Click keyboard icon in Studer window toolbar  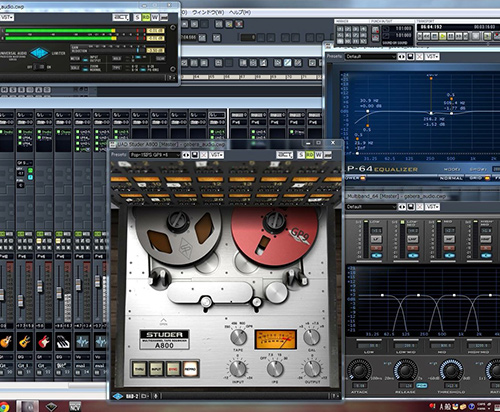click(328, 155)
